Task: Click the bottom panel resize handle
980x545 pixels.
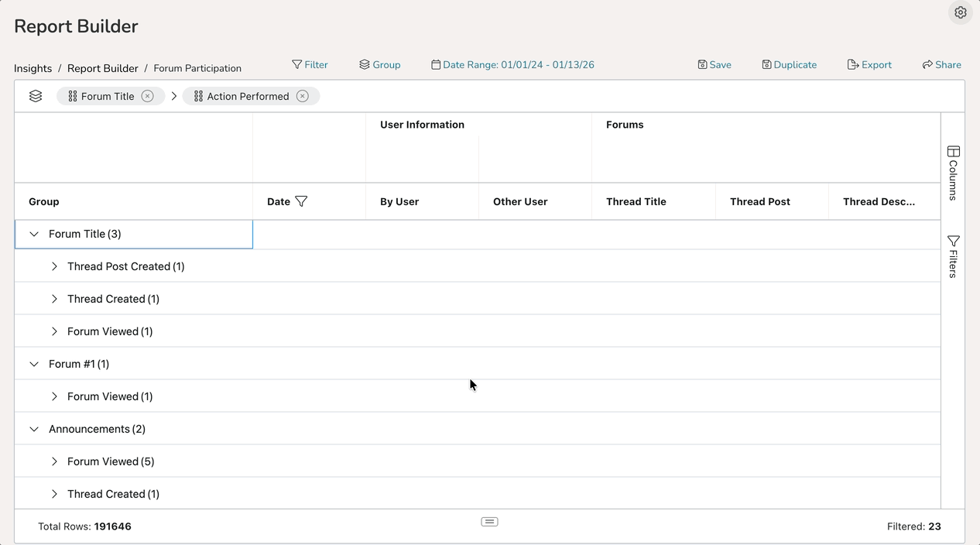Action: point(489,522)
